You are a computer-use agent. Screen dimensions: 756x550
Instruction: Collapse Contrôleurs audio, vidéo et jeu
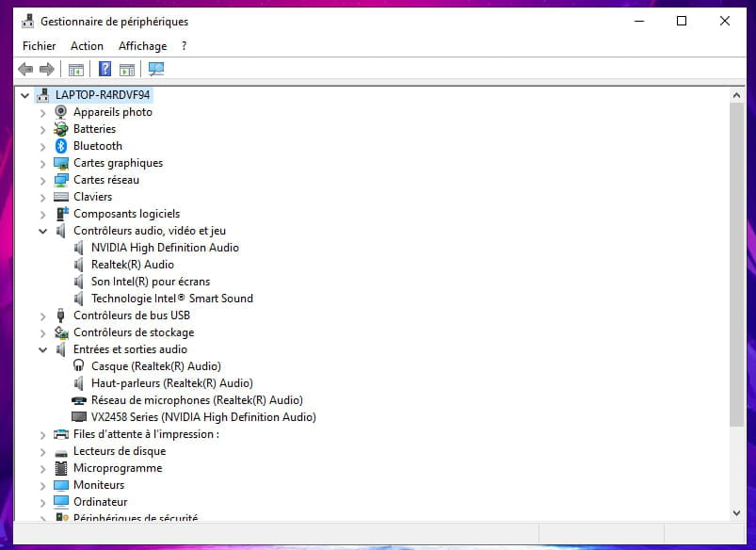(x=43, y=231)
